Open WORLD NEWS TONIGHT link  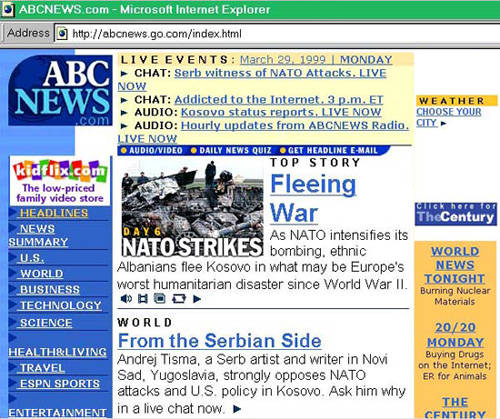click(x=455, y=265)
